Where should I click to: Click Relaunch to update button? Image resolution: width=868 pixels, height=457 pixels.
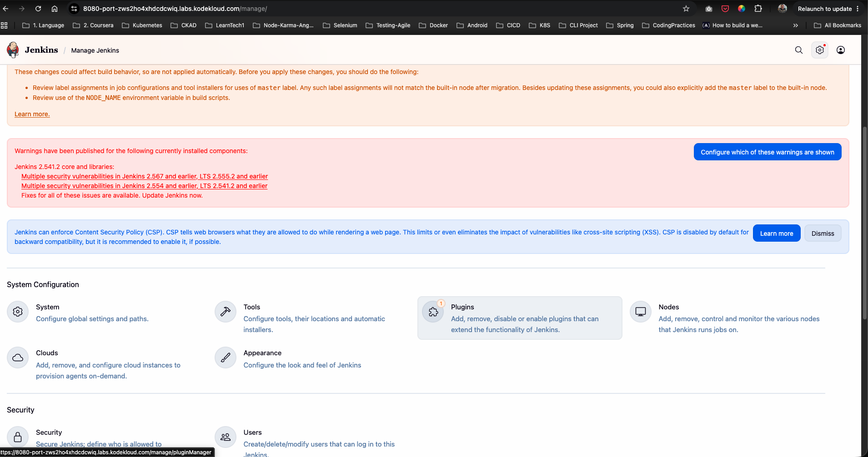828,9
